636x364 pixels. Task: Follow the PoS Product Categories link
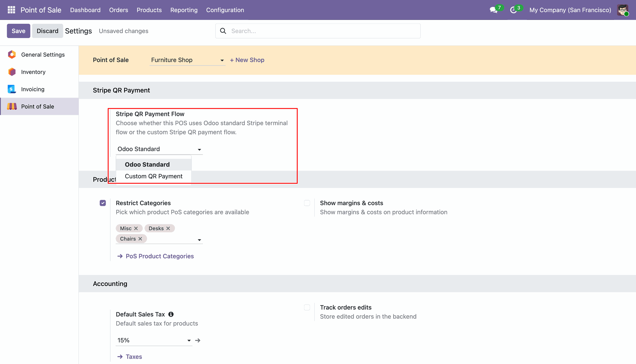coord(160,256)
